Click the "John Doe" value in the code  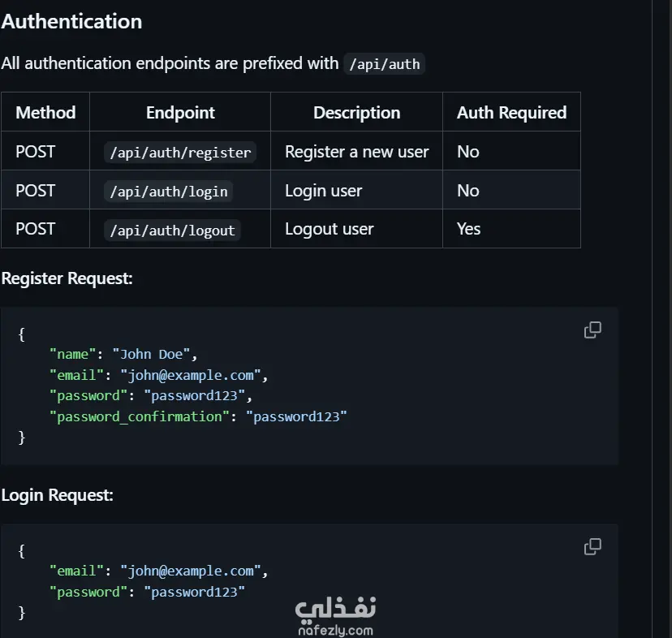154,354
